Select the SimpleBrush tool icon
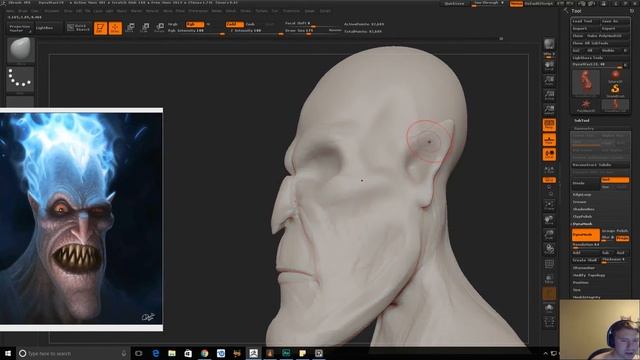Image resolution: width=640 pixels, height=360 pixels. point(615,90)
